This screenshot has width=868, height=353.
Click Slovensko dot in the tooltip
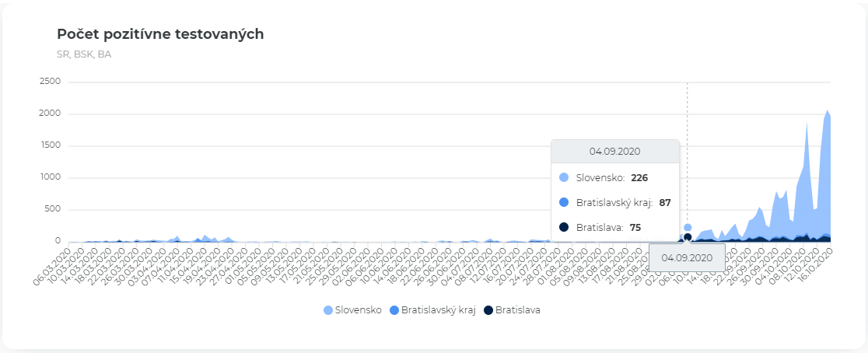pos(564,177)
